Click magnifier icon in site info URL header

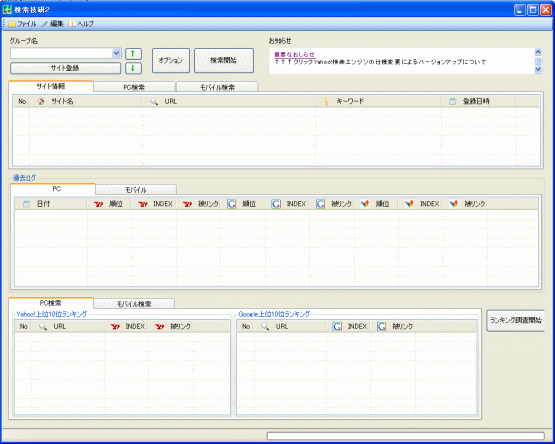coord(154,101)
